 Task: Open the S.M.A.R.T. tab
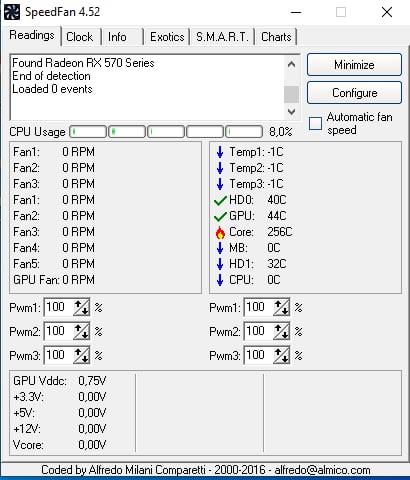[x=222, y=37]
